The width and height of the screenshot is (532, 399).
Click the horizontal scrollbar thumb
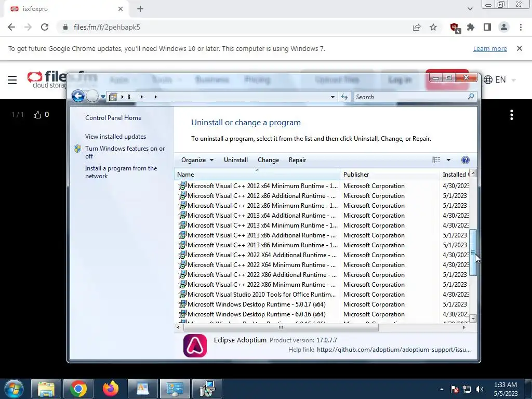tap(281, 327)
